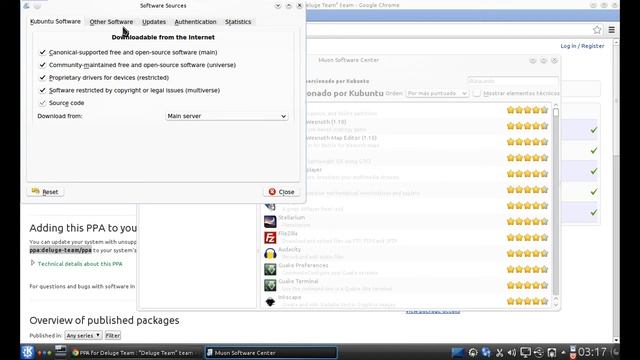This screenshot has height=360, width=640.
Task: Click the activities dots icon in the panel
Action: click(44, 353)
